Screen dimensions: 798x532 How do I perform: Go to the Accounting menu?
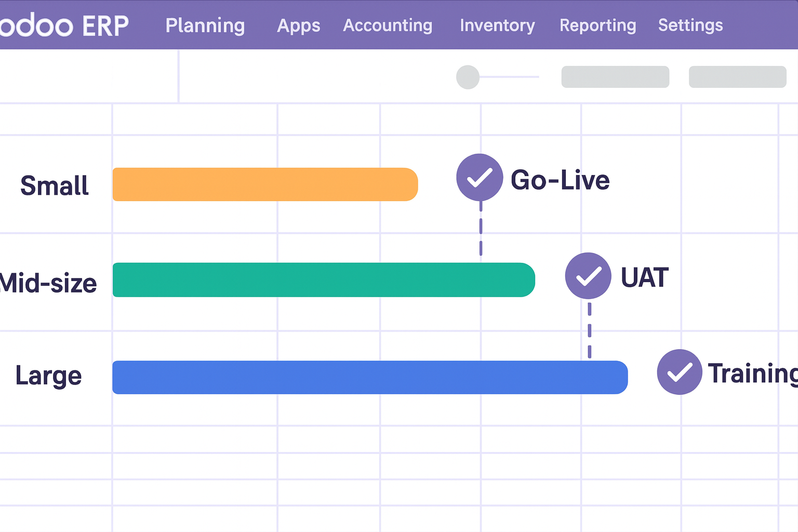click(388, 25)
